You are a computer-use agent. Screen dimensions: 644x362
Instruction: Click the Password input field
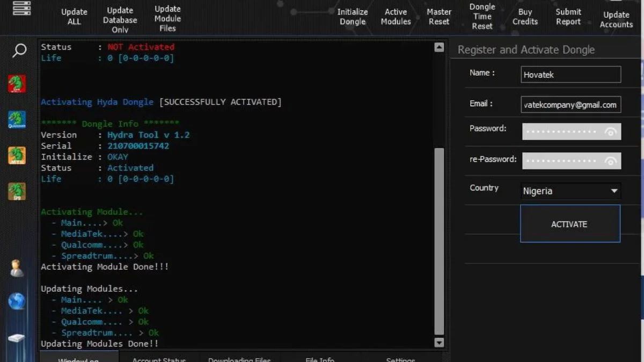click(x=572, y=131)
